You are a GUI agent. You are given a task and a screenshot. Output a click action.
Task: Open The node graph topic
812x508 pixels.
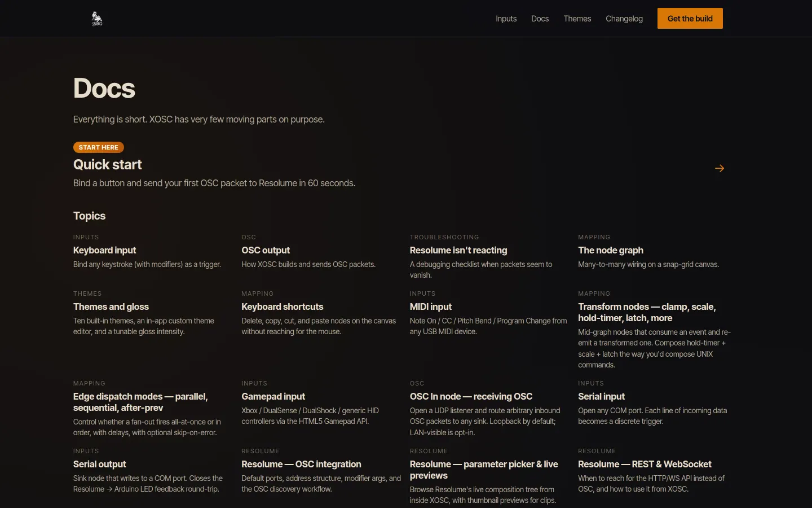(x=611, y=250)
